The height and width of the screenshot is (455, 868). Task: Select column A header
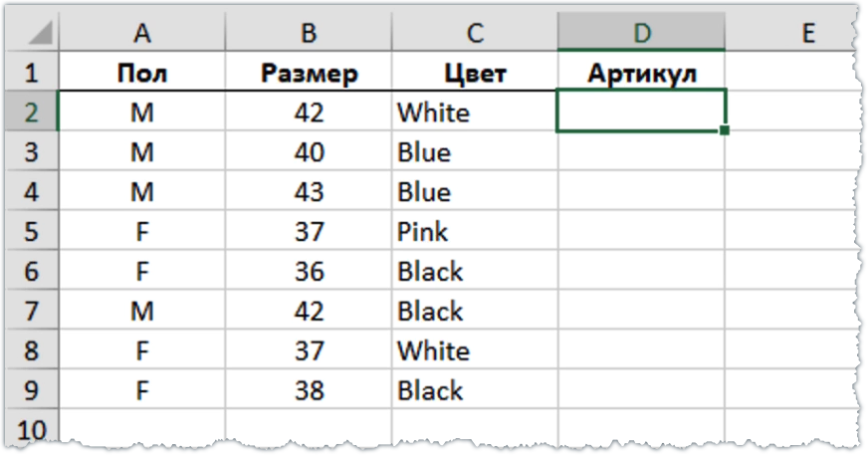click(x=142, y=33)
